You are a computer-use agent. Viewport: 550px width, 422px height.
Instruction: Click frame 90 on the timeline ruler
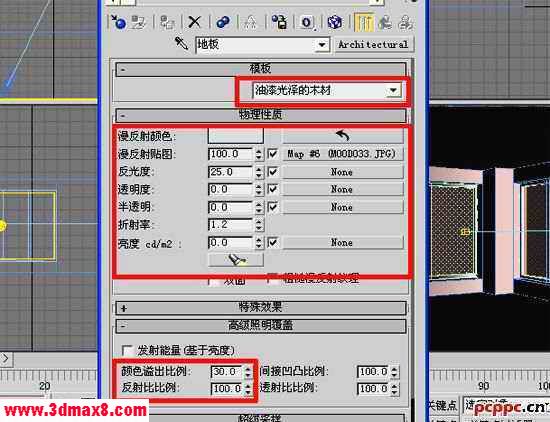pos(484,386)
